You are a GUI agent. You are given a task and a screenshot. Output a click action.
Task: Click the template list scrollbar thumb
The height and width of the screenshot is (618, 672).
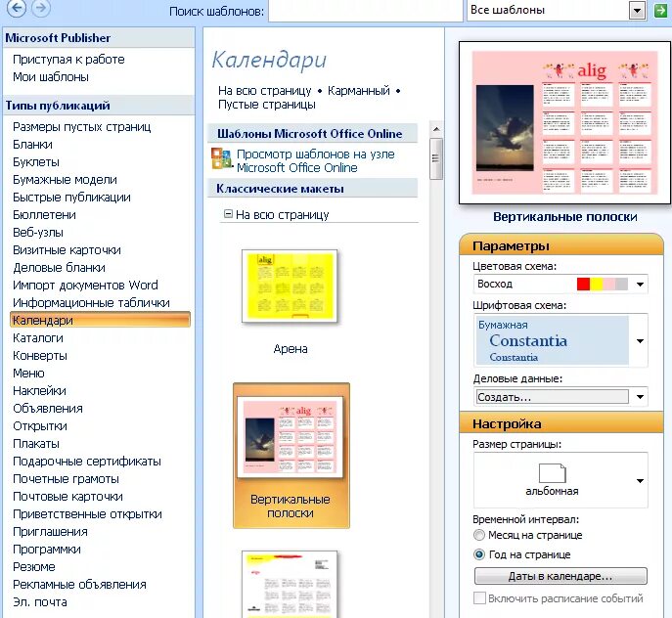pos(436,158)
